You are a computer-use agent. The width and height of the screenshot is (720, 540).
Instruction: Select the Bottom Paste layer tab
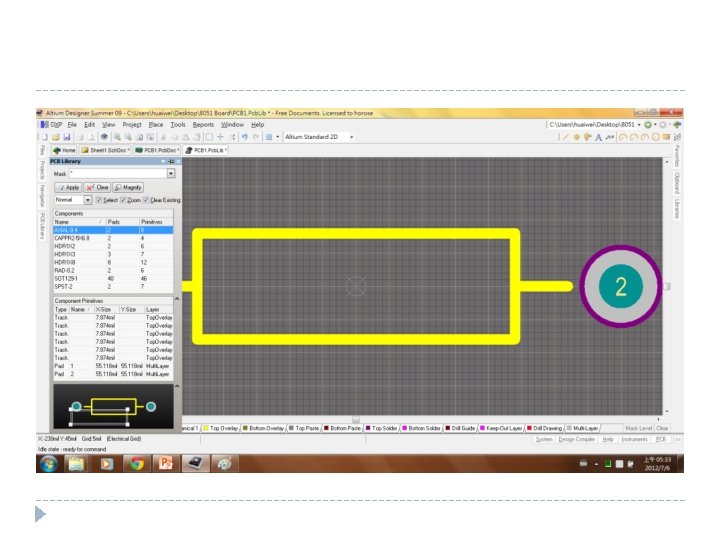[342, 428]
